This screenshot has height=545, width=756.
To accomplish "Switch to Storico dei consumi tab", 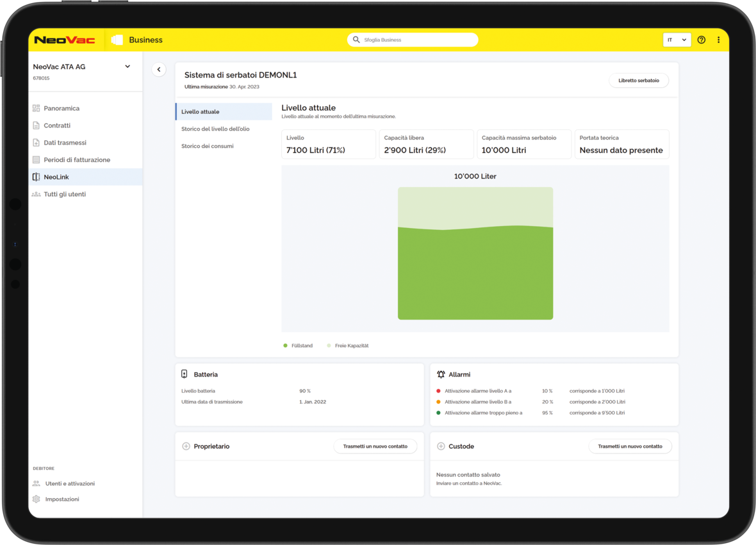I will (x=207, y=146).
